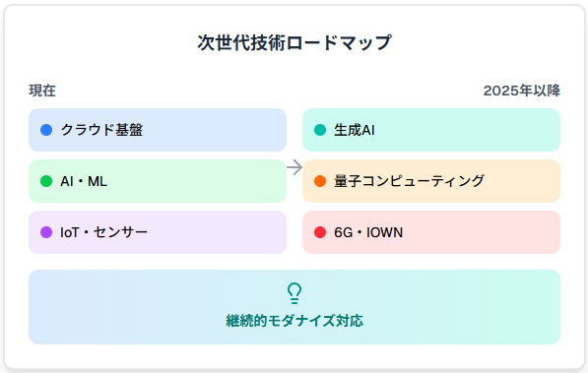Viewport: 588px width, 373px height.
Task: Select the IoT・センサー card
Action: click(x=158, y=232)
